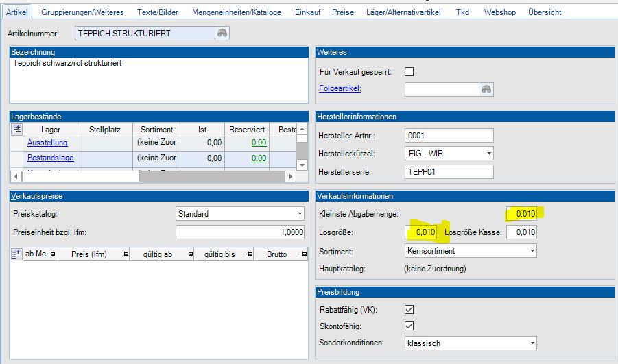Viewport: 618px width, 364px height.
Task: Pin the gültig bis column header
Action: 248,254
